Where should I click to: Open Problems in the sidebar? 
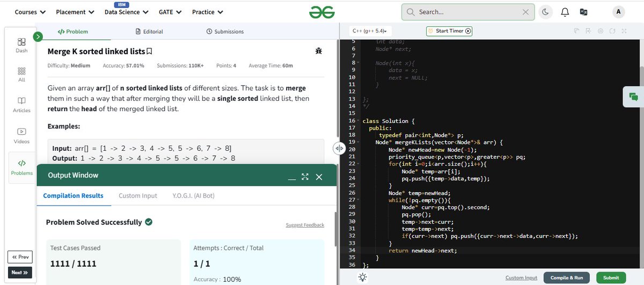pos(21,167)
